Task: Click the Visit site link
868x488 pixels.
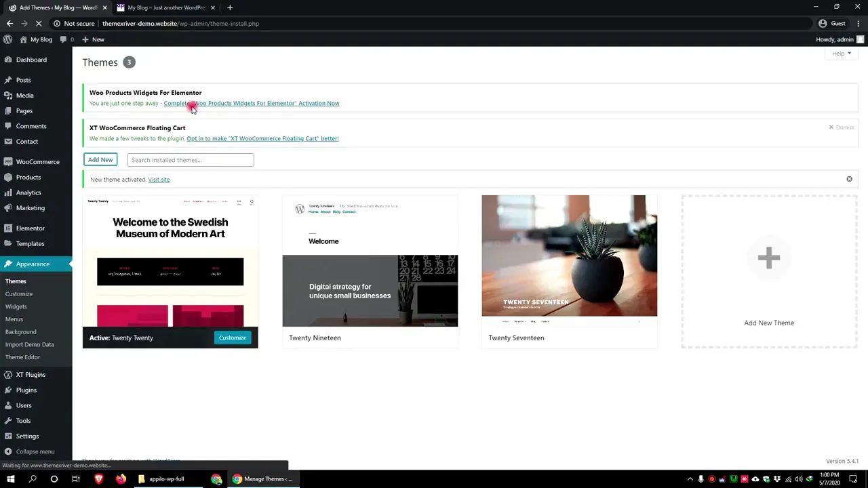Action: 159,180
